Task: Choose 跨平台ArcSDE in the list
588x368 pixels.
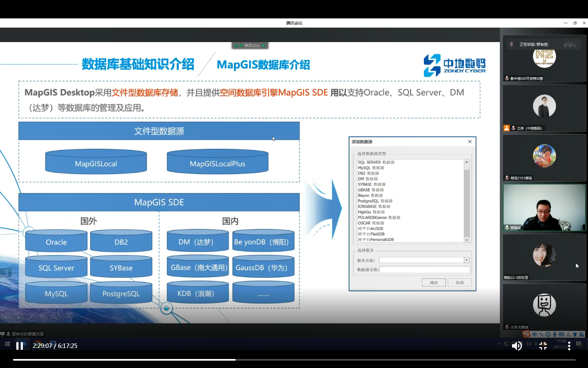Action: (371, 229)
